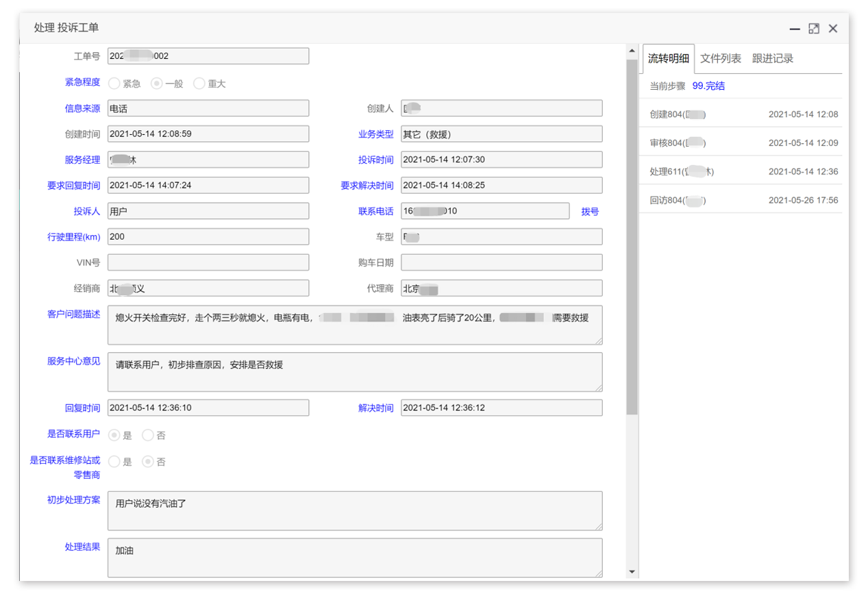Maximize the complaint work order window
868x594 pixels.
814,29
